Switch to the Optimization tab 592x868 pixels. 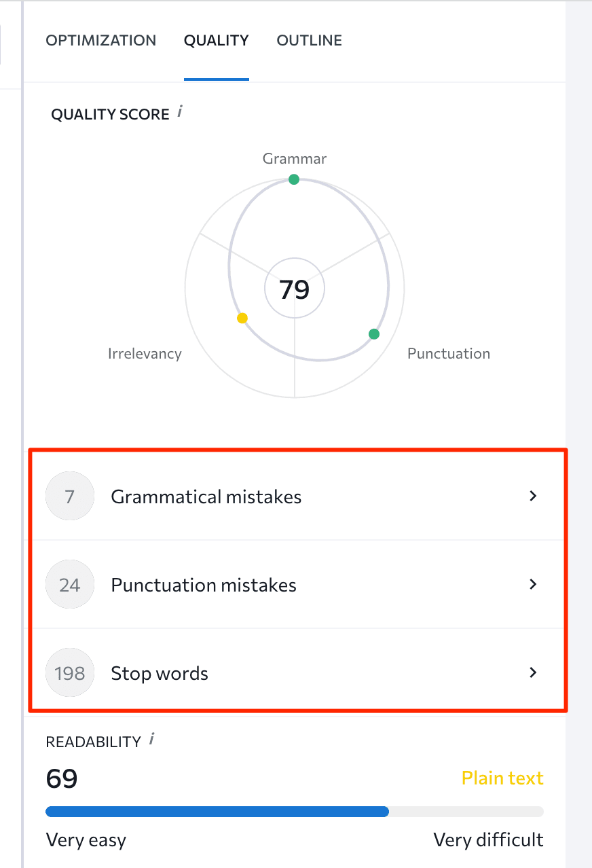101,41
